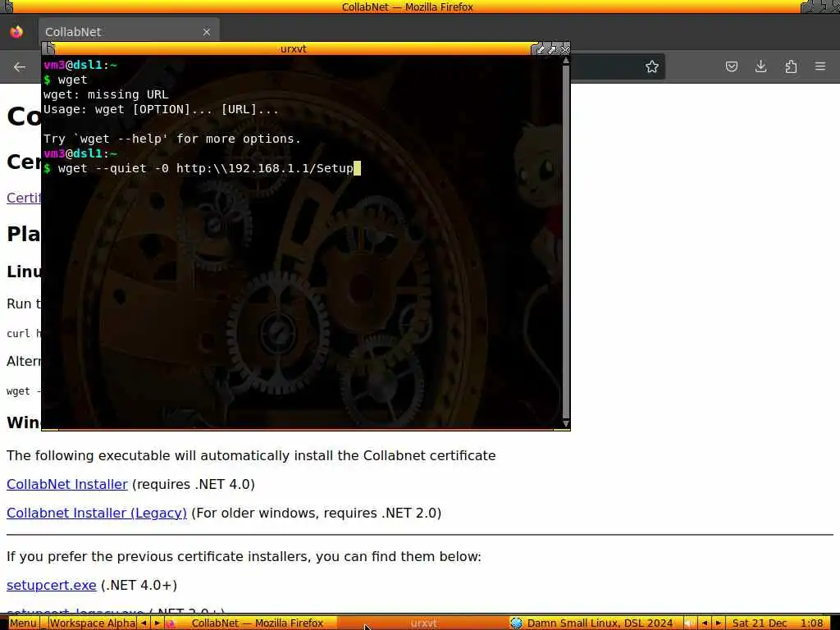This screenshot has height=630, width=840.
Task: Go back using Firefox back arrow
Action: [20, 67]
